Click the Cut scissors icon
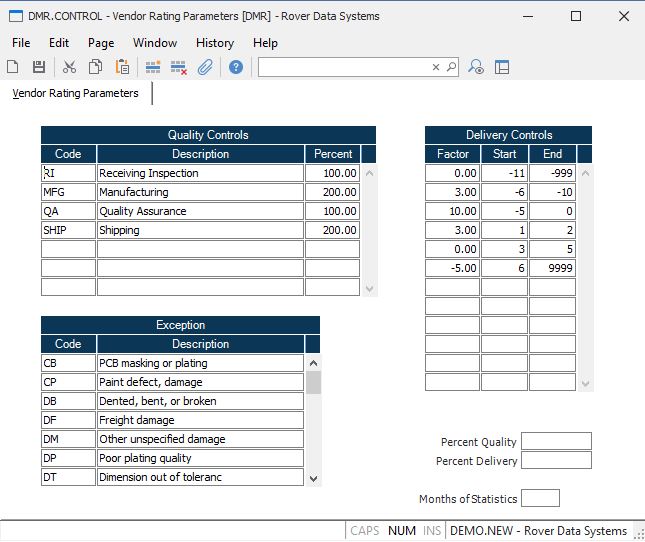 pyautogui.click(x=69, y=67)
